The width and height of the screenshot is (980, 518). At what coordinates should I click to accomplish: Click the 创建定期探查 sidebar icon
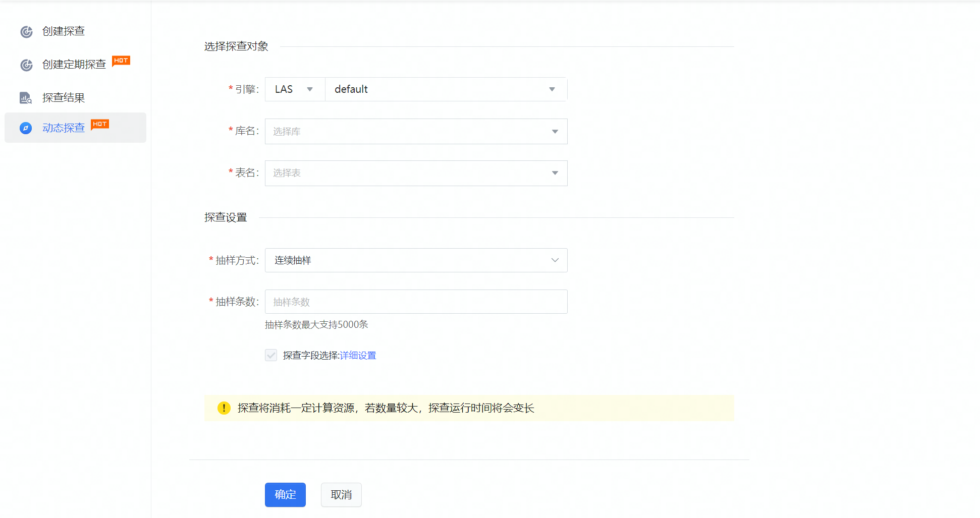26,65
